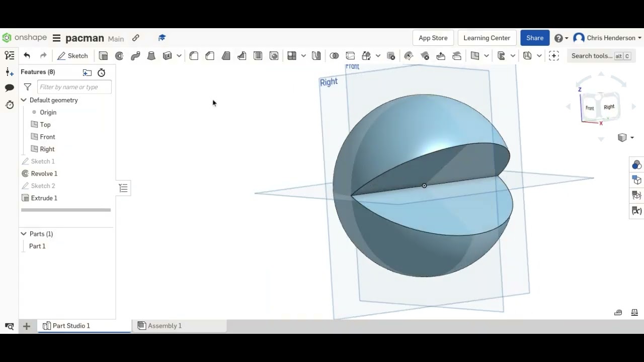The height and width of the screenshot is (362, 644).
Task: Collapse the Default geometry group
Action: [x=24, y=100]
